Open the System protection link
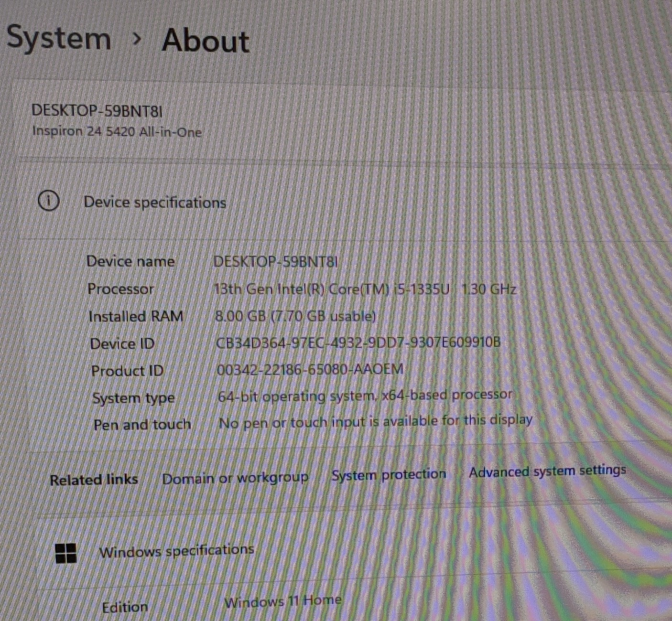 389,474
